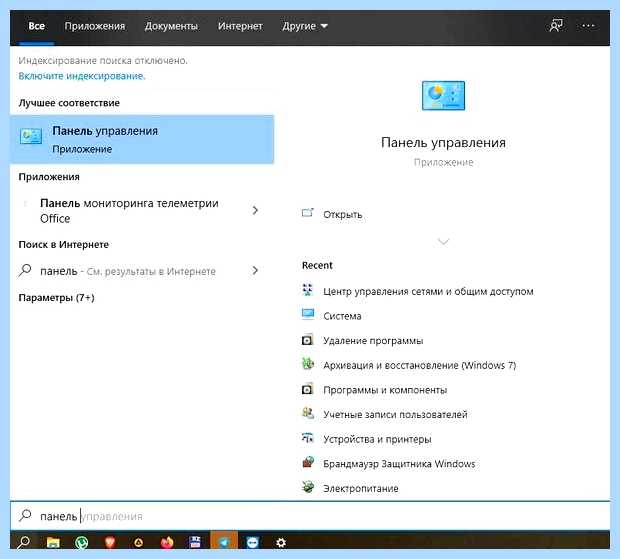This screenshot has width=620, height=559.
Task: Open Программы и компоненты recent item
Action: click(x=385, y=390)
